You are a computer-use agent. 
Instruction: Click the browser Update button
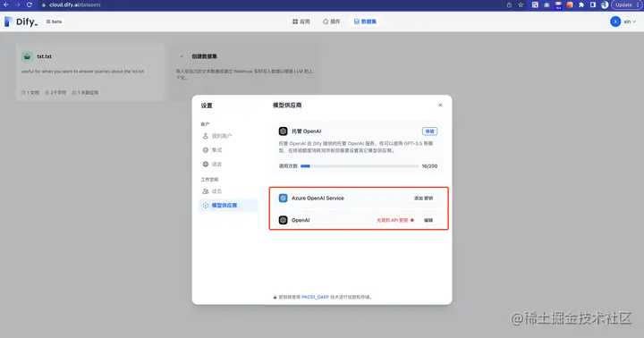click(x=627, y=5)
